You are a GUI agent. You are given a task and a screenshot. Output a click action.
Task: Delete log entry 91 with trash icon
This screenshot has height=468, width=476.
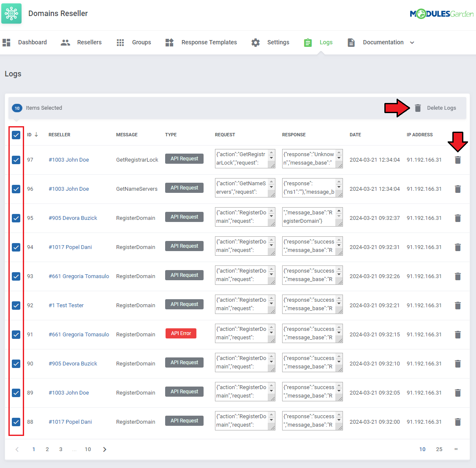[x=458, y=335]
